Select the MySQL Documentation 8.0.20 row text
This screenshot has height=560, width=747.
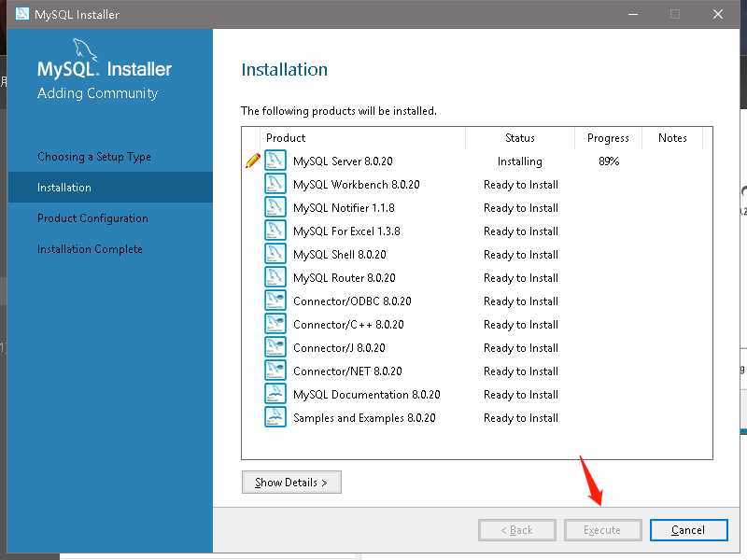coord(367,395)
